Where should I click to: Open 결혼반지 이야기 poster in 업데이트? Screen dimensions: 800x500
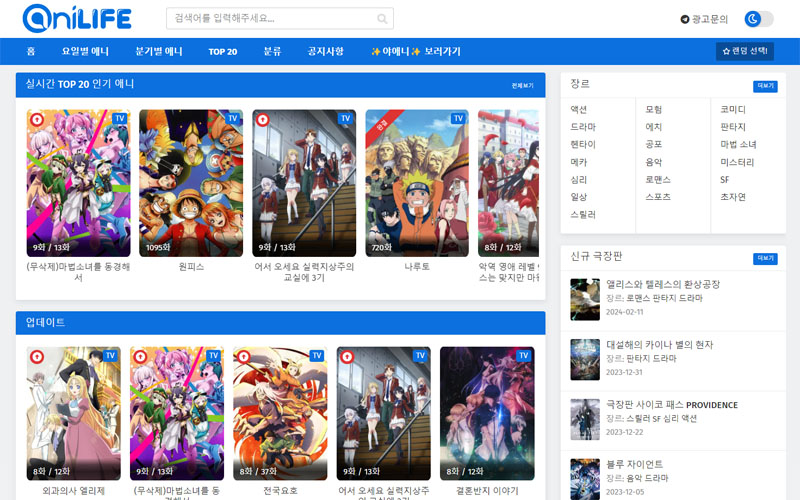point(487,414)
